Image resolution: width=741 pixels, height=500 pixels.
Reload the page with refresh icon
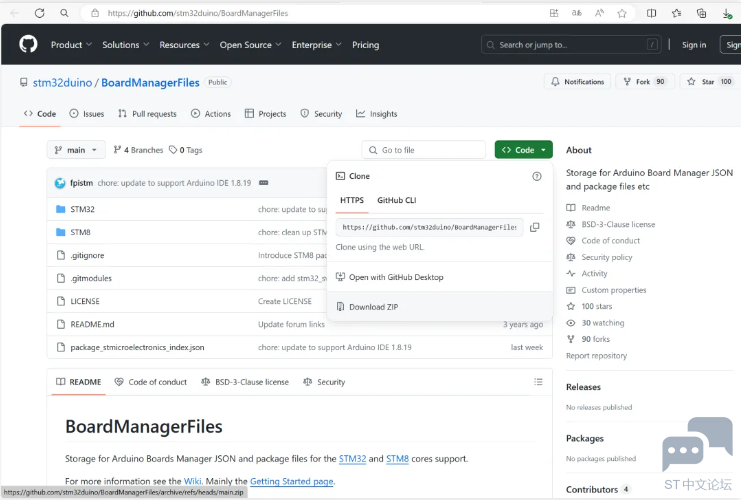(40, 13)
